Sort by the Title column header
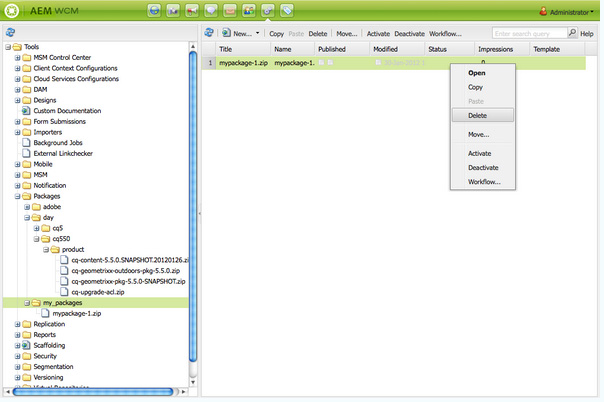 point(242,49)
